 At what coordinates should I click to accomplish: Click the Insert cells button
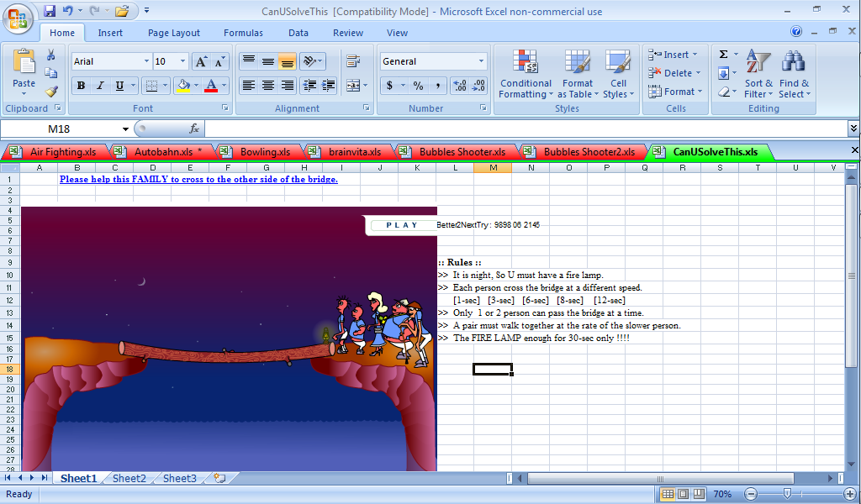[x=673, y=55]
